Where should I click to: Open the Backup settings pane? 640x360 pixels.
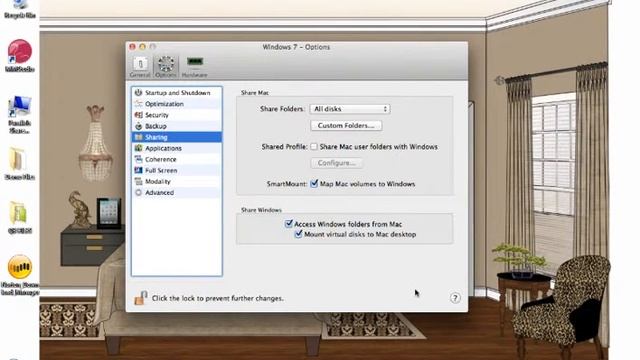click(177, 126)
